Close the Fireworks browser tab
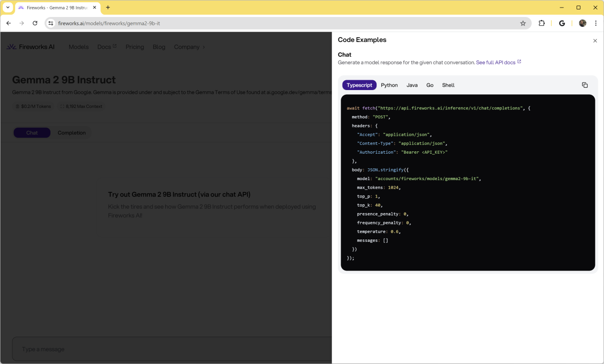The height and width of the screenshot is (364, 604). (x=94, y=8)
